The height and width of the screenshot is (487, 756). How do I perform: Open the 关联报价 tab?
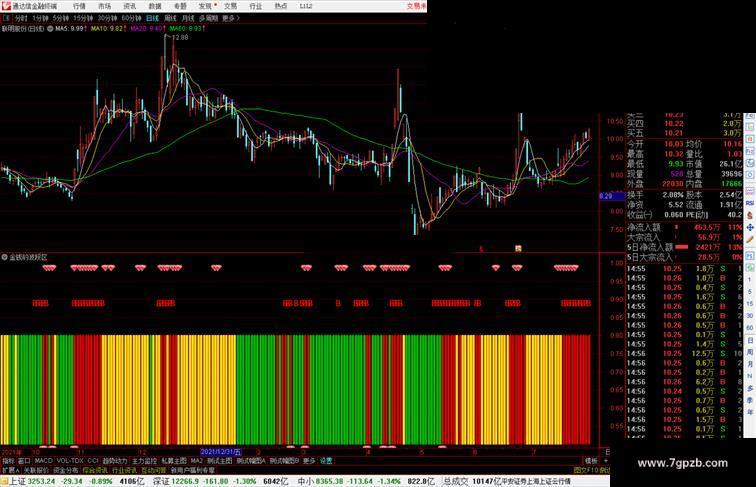36,470
